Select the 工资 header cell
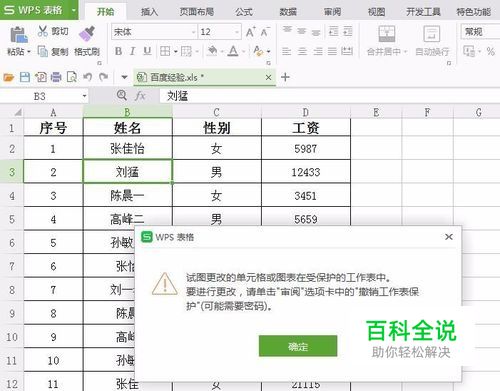 [306, 127]
